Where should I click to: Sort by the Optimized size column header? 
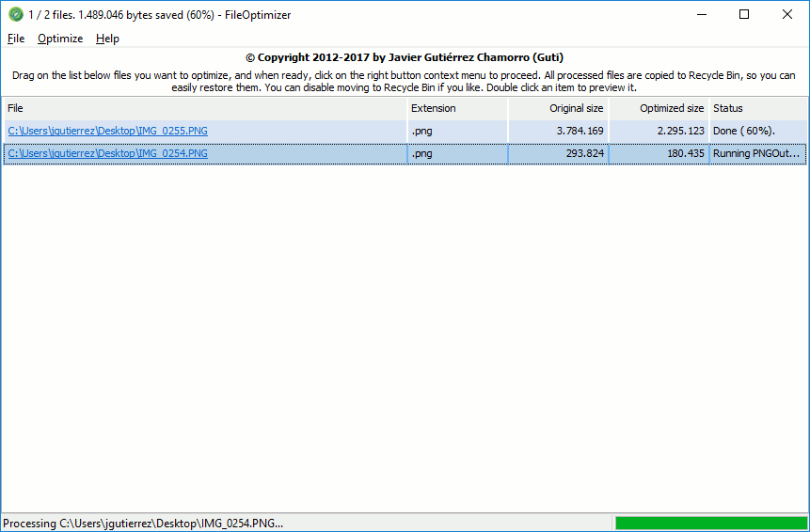pos(659,108)
